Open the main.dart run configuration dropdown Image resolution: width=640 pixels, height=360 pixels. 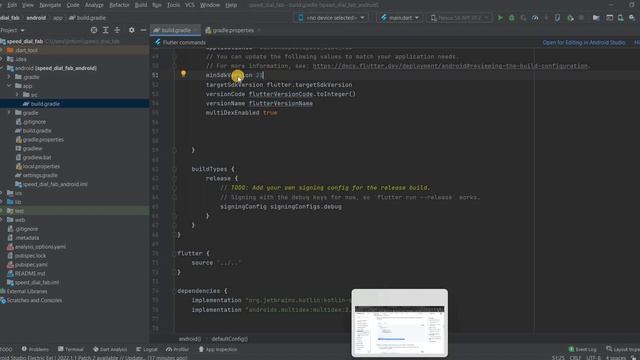tap(400, 18)
